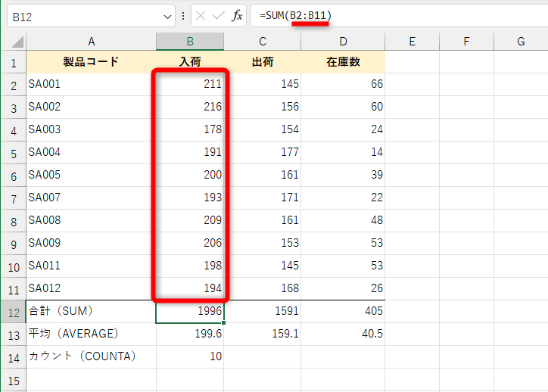Image resolution: width=548 pixels, height=392 pixels.
Task: Select cell containing SA002
Action: (92, 107)
